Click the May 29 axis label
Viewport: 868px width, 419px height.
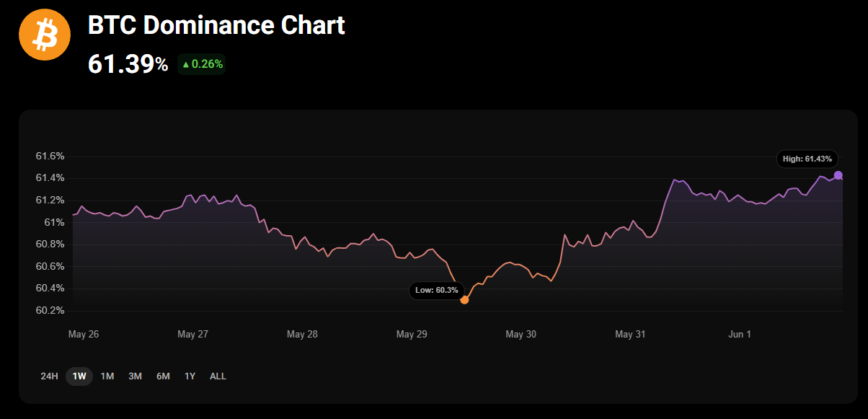tap(412, 335)
